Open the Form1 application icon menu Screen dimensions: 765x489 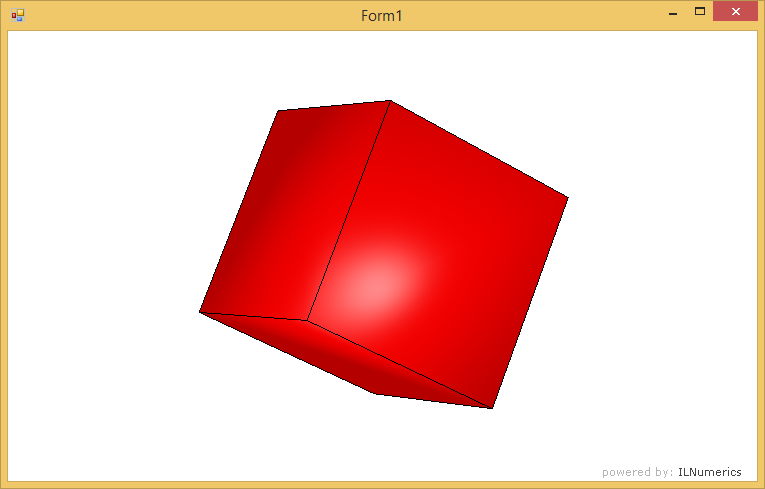[x=18, y=15]
